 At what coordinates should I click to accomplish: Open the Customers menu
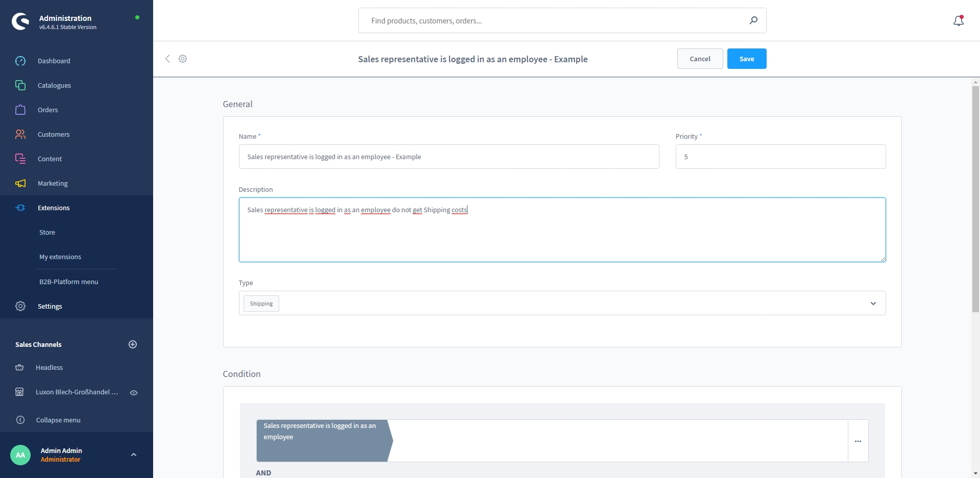(x=54, y=134)
